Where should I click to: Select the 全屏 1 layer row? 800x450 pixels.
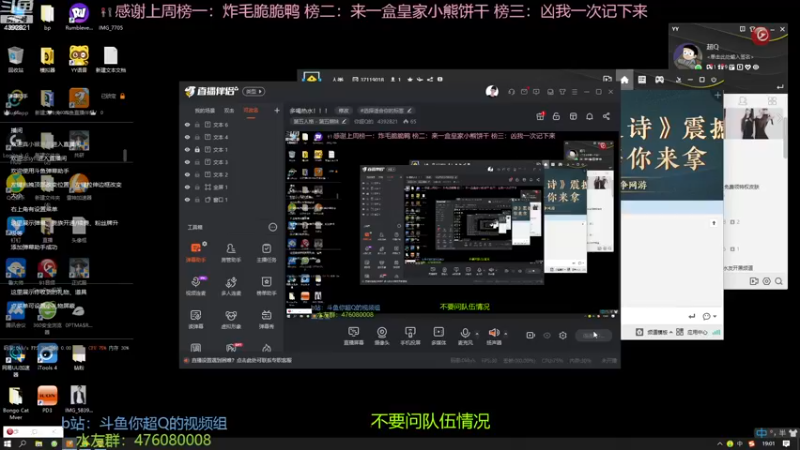[x=231, y=187]
